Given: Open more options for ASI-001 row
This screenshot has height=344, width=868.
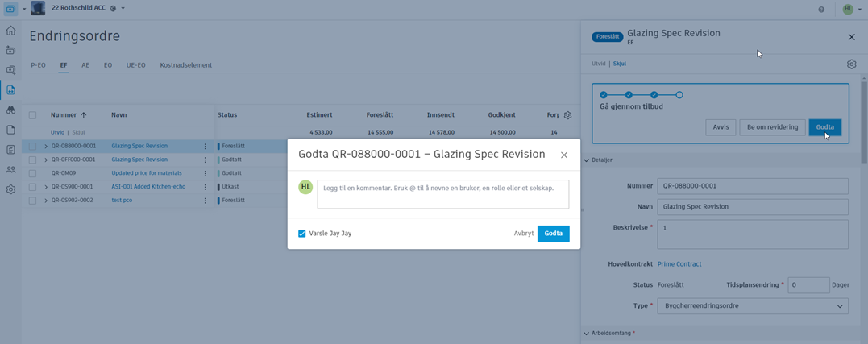Looking at the screenshot, I should 205,187.
